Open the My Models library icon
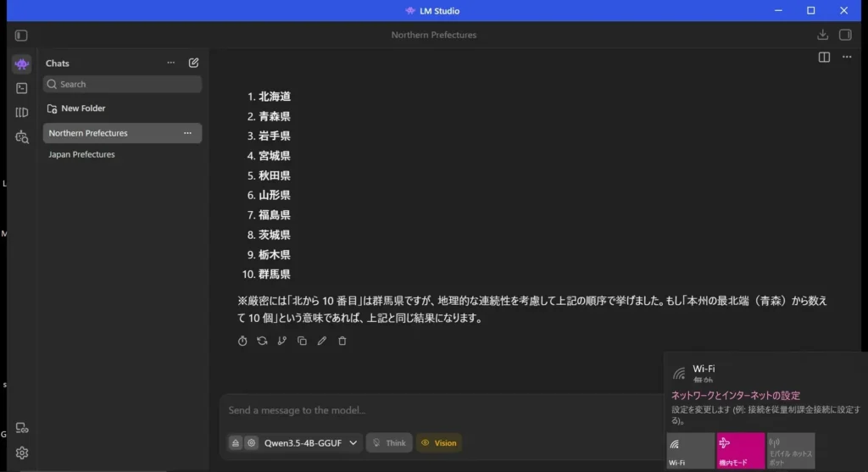 click(21, 113)
